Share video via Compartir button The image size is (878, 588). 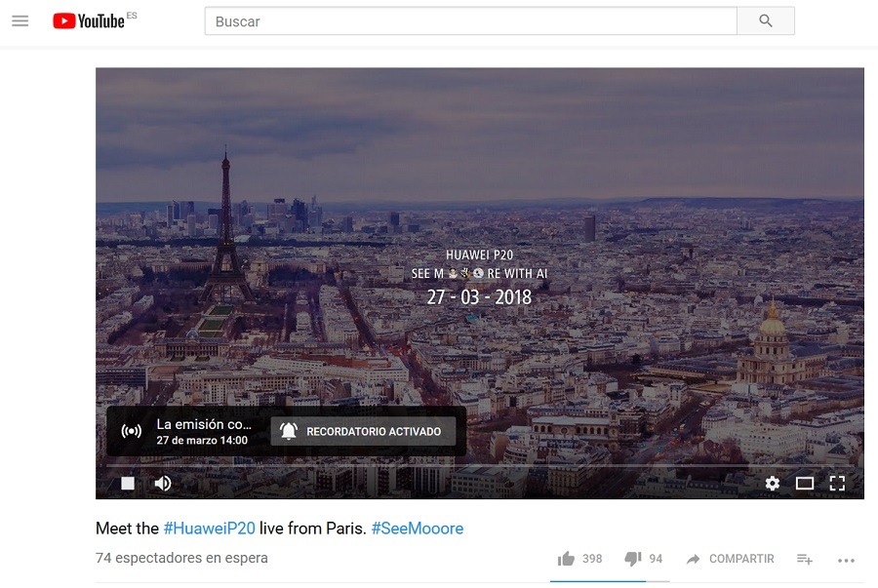click(x=730, y=559)
